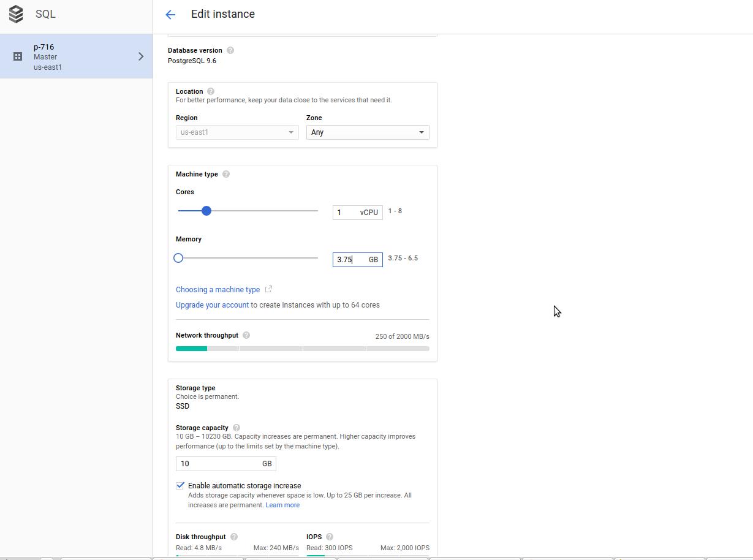Open the Location help icon
Screen dimensions: 753x560
[x=211, y=91]
